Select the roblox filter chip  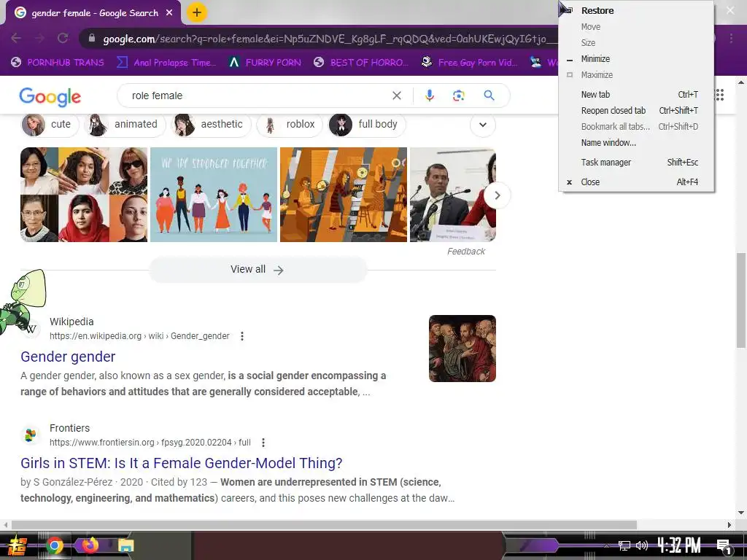(290, 125)
